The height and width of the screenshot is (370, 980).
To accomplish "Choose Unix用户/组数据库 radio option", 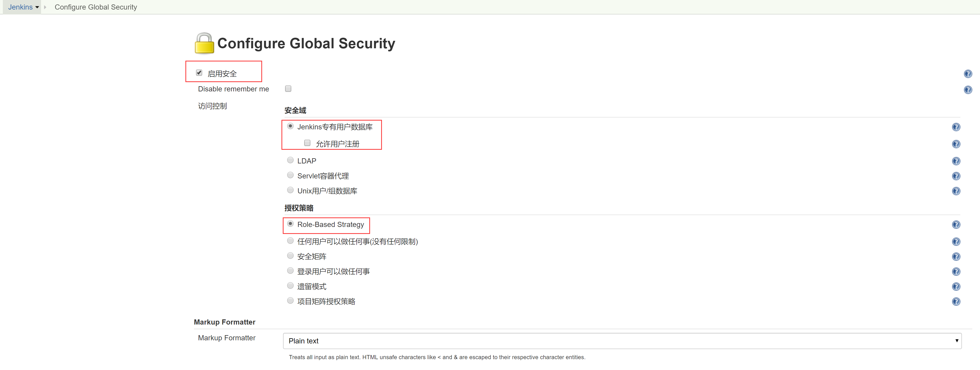I will click(290, 190).
